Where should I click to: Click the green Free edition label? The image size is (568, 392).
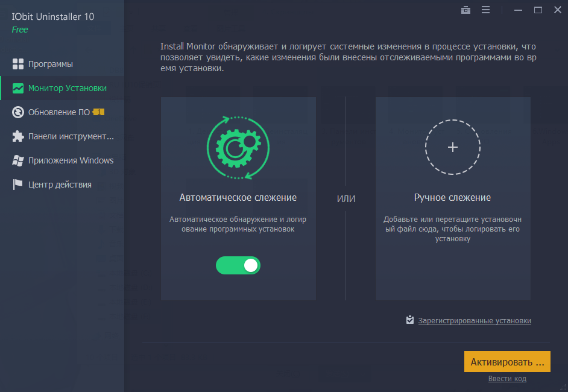tap(19, 30)
